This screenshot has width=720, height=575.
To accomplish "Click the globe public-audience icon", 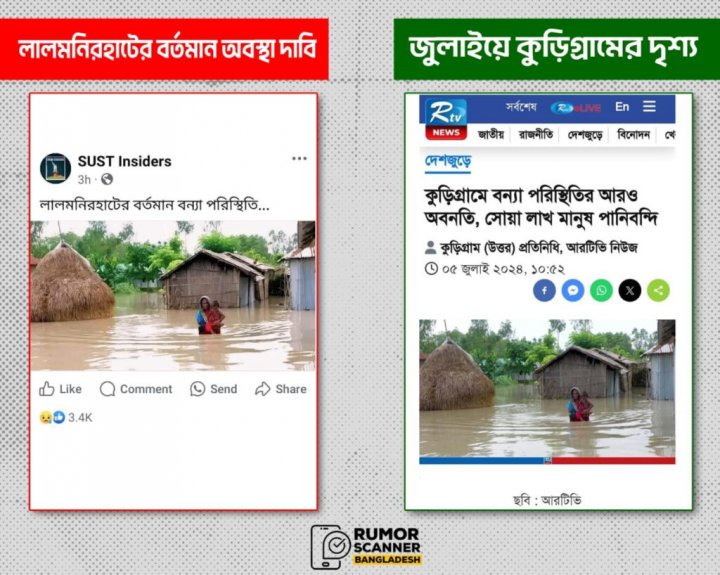I will 107,179.
